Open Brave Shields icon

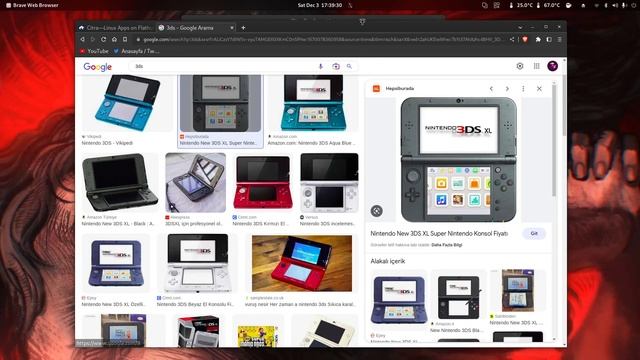point(525,40)
